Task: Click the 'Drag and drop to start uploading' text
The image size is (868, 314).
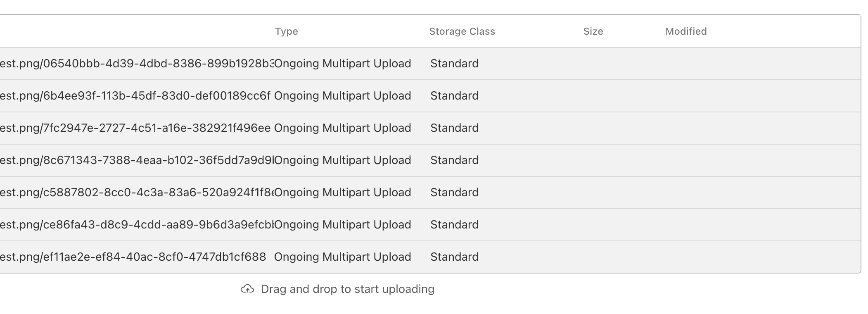Action: point(347,289)
